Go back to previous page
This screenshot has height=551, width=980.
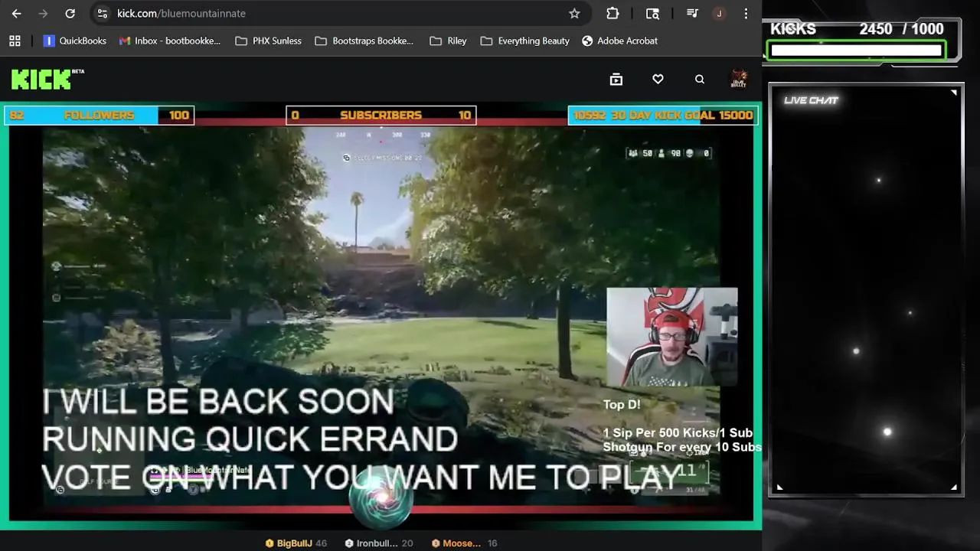coord(17,13)
